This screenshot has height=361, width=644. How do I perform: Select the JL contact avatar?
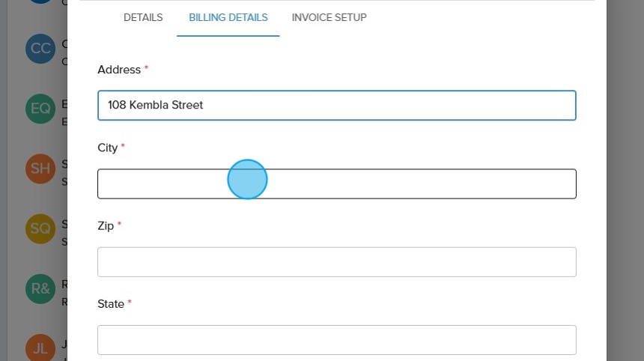coord(40,348)
